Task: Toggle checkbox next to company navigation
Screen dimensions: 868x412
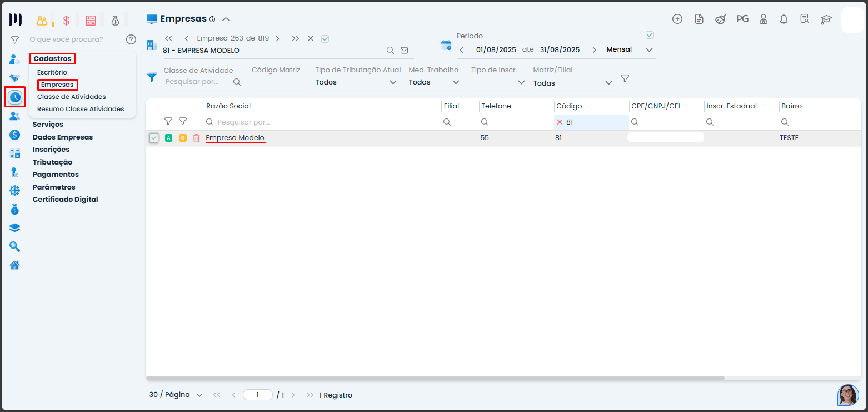Action: [x=325, y=38]
